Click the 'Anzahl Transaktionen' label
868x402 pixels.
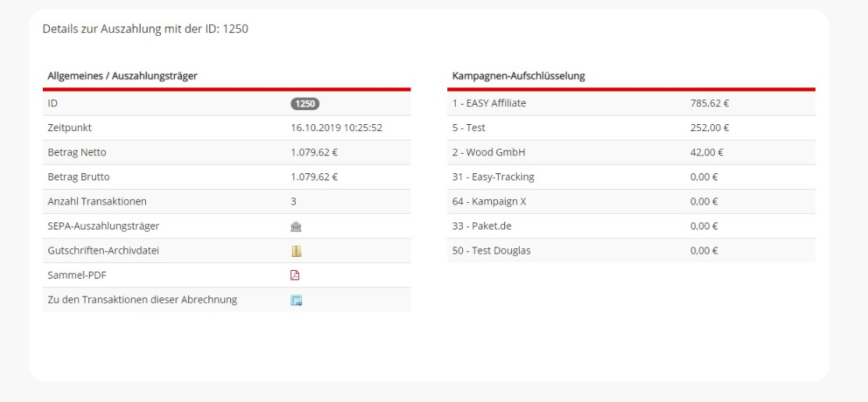pyautogui.click(x=98, y=201)
